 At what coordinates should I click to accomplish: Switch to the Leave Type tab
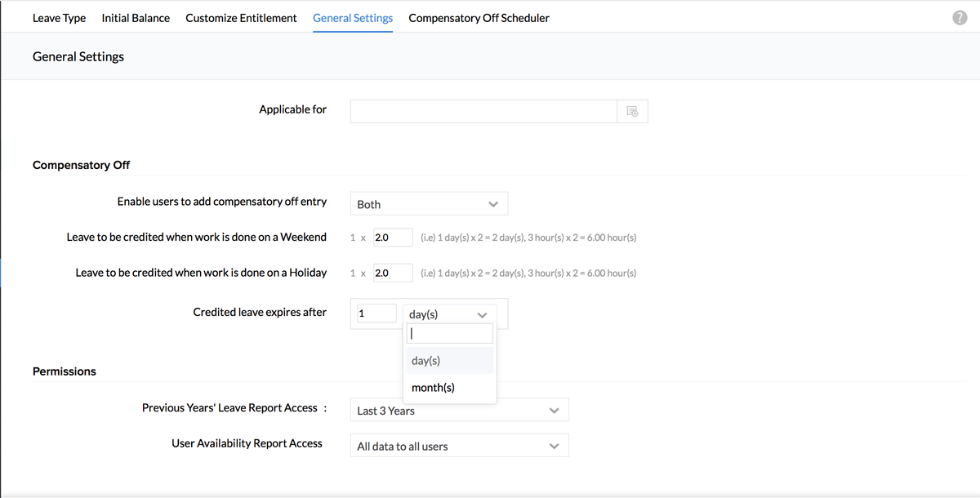(x=59, y=18)
